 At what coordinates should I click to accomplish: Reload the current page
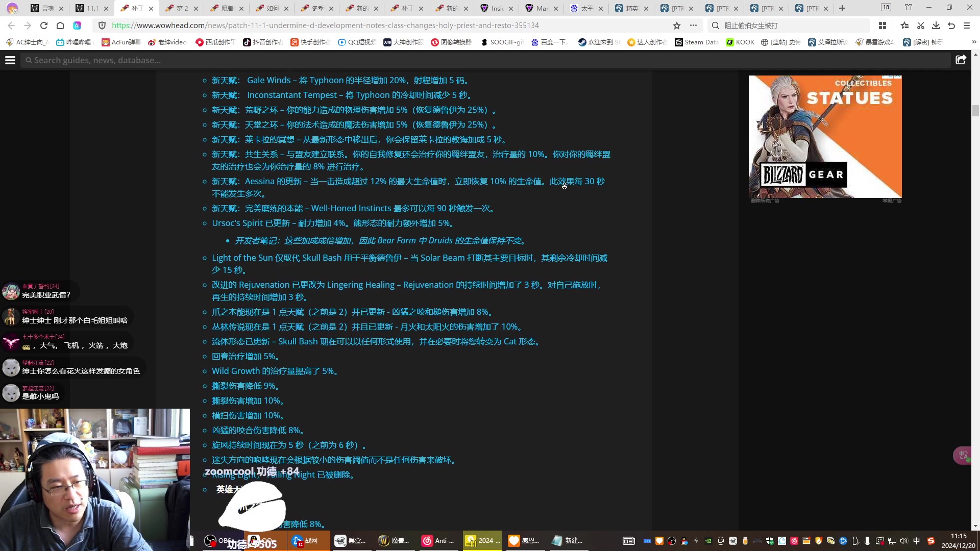44,26
